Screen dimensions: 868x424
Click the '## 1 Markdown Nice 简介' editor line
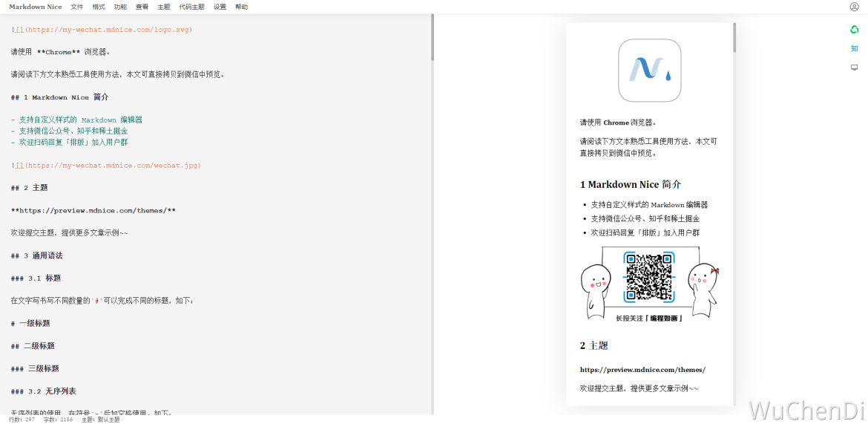pos(60,97)
